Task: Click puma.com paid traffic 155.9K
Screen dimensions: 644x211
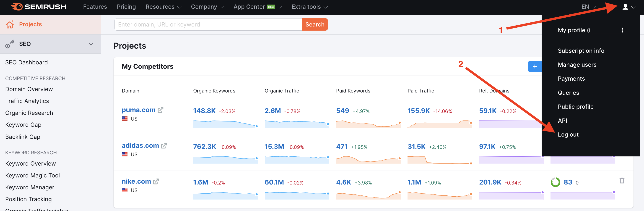Action: (x=418, y=111)
